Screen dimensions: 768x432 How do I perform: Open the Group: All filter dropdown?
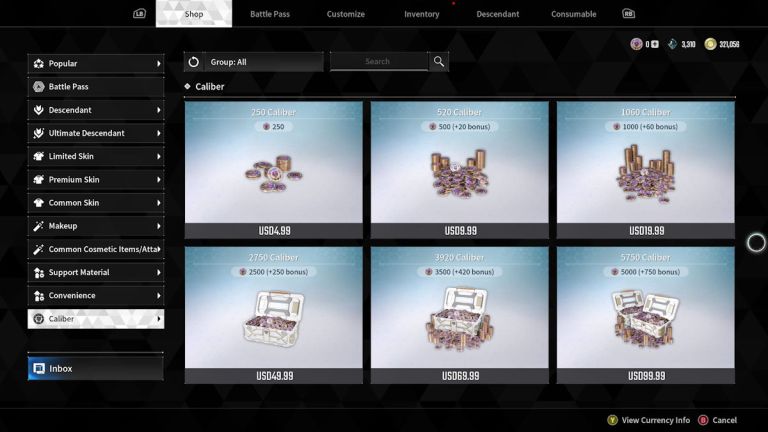point(264,62)
